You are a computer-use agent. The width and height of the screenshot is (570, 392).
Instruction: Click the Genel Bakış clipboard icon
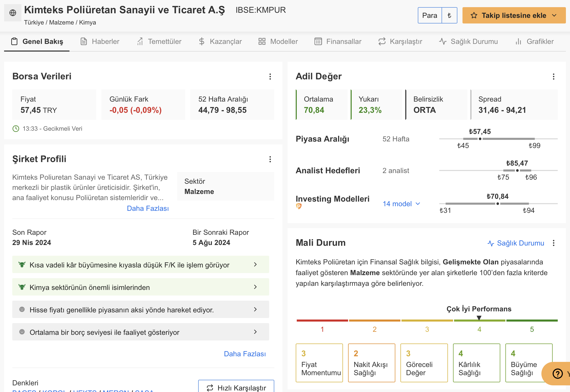click(15, 41)
